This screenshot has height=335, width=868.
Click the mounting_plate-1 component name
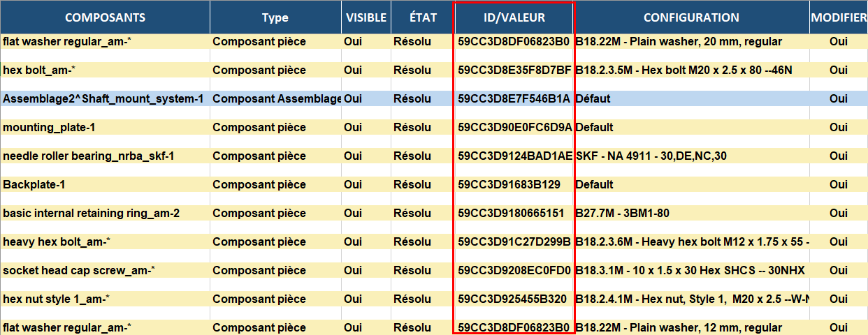tap(49, 128)
